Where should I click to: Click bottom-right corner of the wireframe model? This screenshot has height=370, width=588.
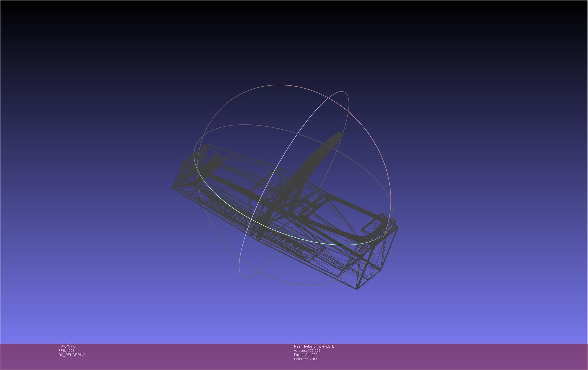[357, 289]
